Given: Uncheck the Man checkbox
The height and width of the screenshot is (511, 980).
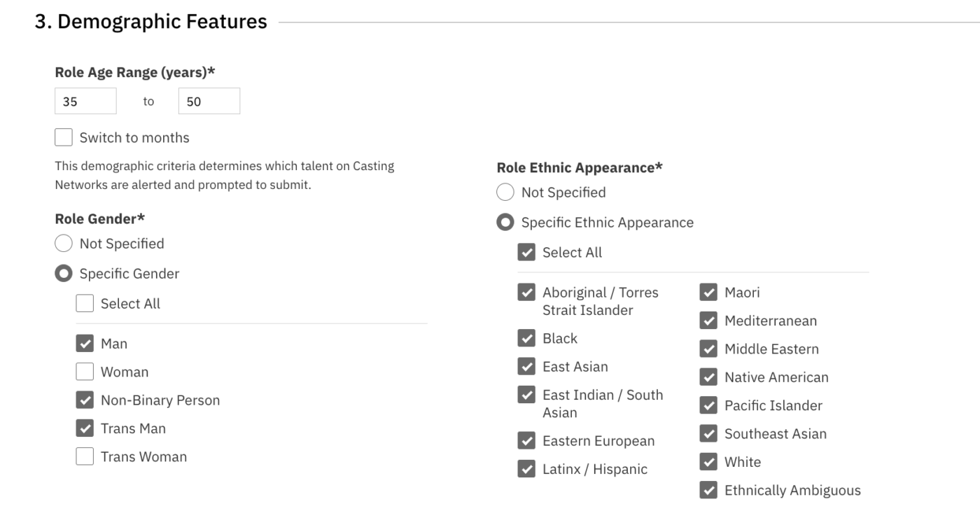Looking at the screenshot, I should (x=84, y=343).
